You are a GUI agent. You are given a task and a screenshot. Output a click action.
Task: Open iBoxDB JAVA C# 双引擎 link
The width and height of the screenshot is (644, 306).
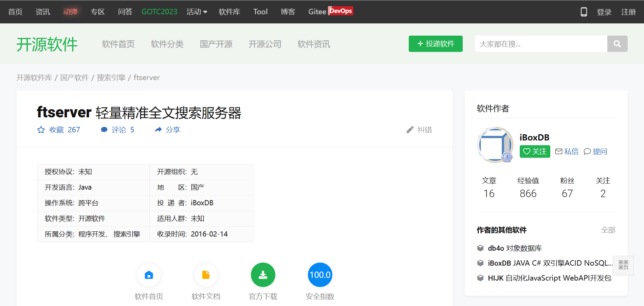tap(550, 263)
